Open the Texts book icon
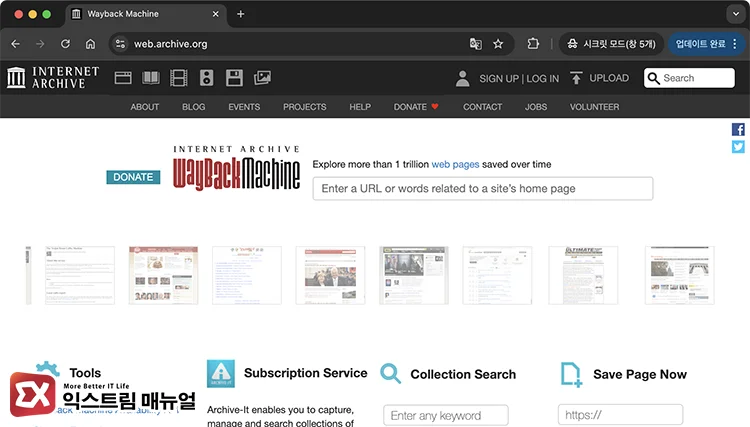Screen dimensions: 750x427 (151, 78)
